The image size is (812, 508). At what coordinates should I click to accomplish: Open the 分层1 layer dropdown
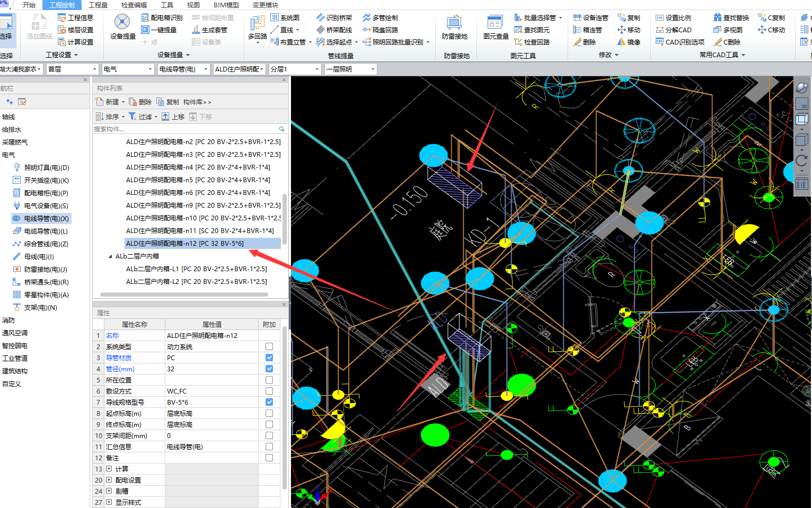295,69
